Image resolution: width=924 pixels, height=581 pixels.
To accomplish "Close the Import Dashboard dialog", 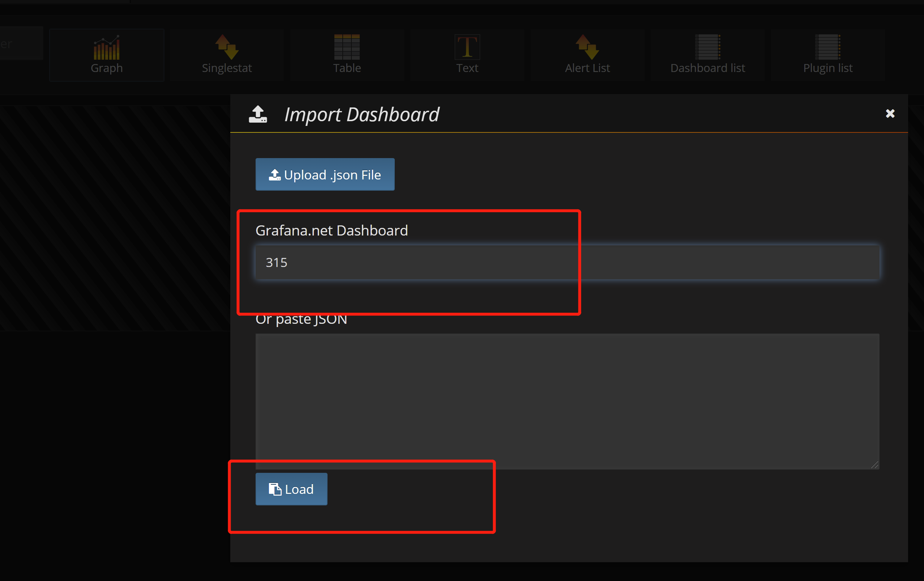I will pos(890,114).
